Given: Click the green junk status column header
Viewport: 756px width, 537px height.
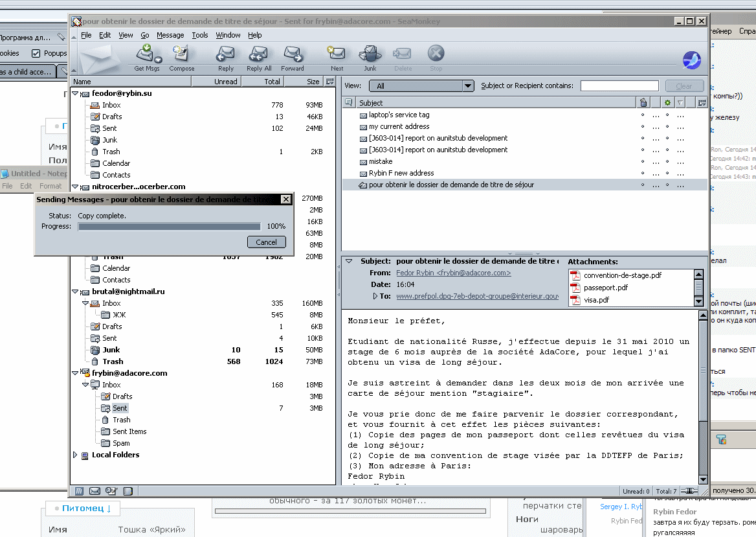Looking at the screenshot, I should coord(667,102).
